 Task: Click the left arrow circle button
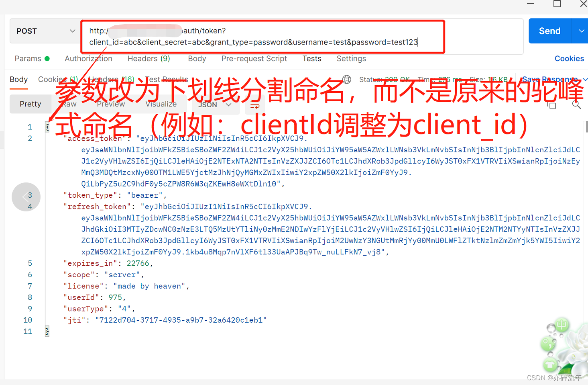pyautogui.click(x=26, y=197)
